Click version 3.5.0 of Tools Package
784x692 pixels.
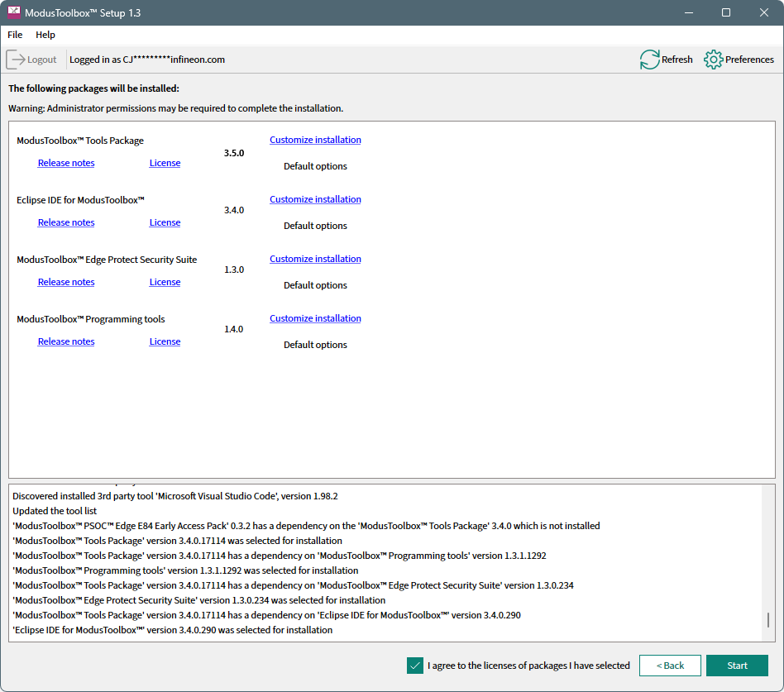pos(234,153)
